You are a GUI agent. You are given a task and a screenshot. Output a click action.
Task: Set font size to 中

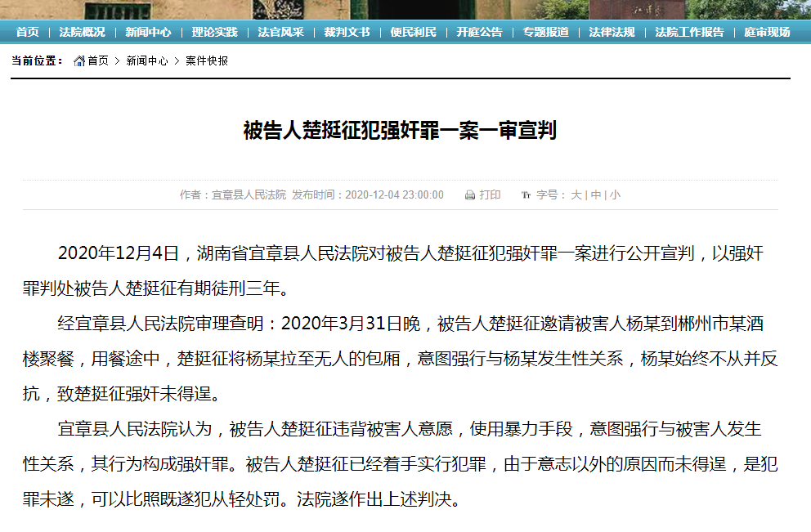pyautogui.click(x=596, y=195)
